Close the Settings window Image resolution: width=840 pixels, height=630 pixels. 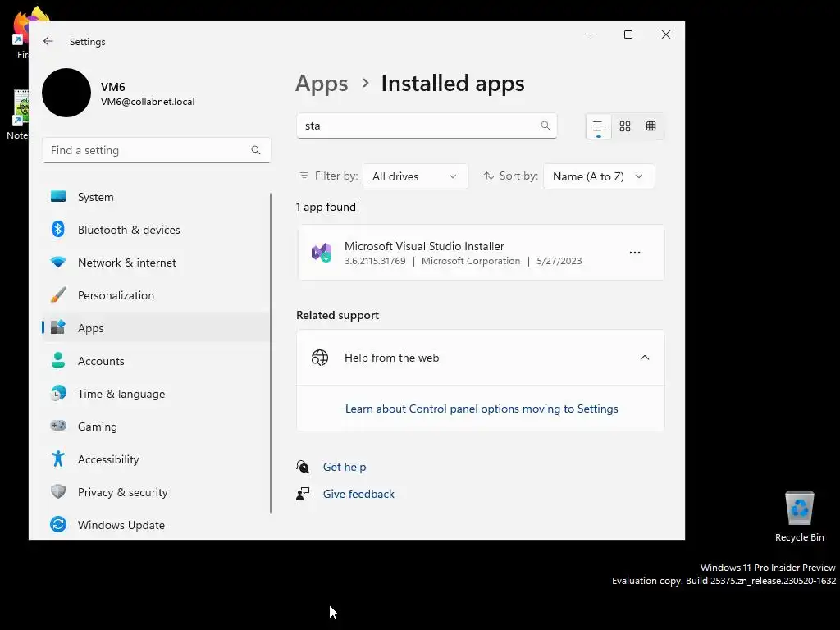pyautogui.click(x=665, y=34)
